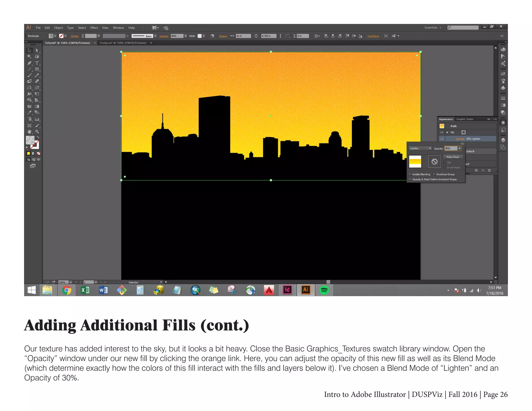Select the Hand tool
The height and width of the screenshot is (411, 532).
(29, 132)
